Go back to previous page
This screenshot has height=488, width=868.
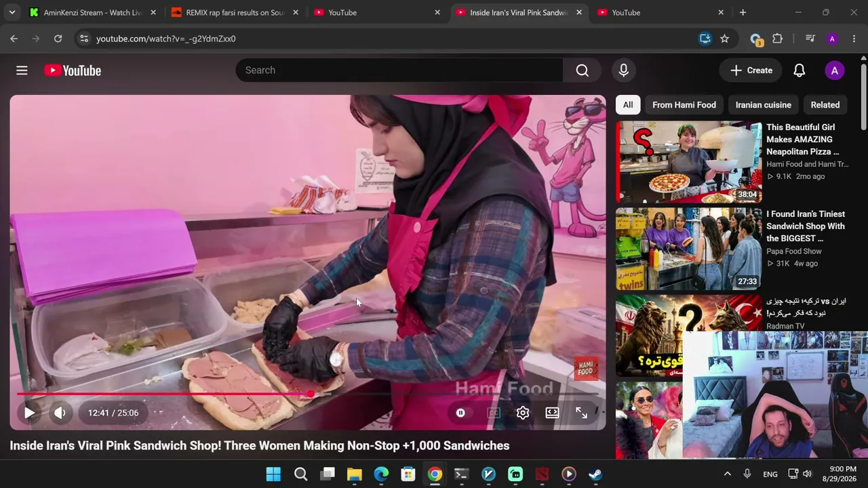pos(14,39)
